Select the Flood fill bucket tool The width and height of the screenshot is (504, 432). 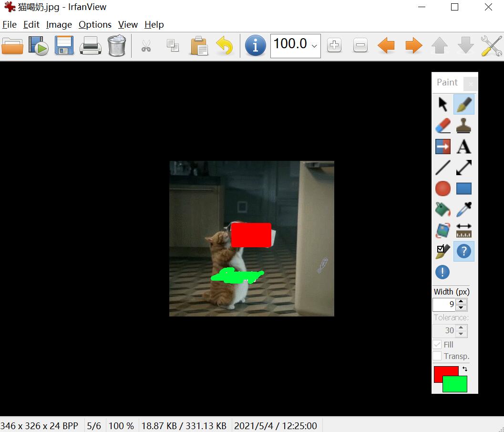(443, 209)
